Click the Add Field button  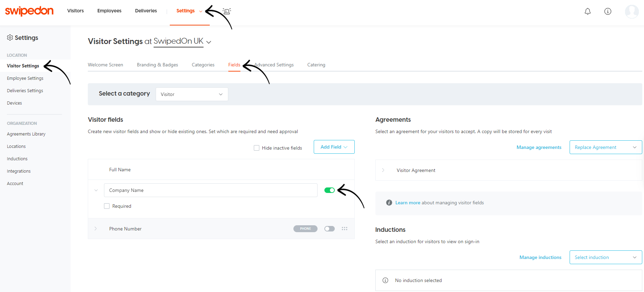point(334,147)
